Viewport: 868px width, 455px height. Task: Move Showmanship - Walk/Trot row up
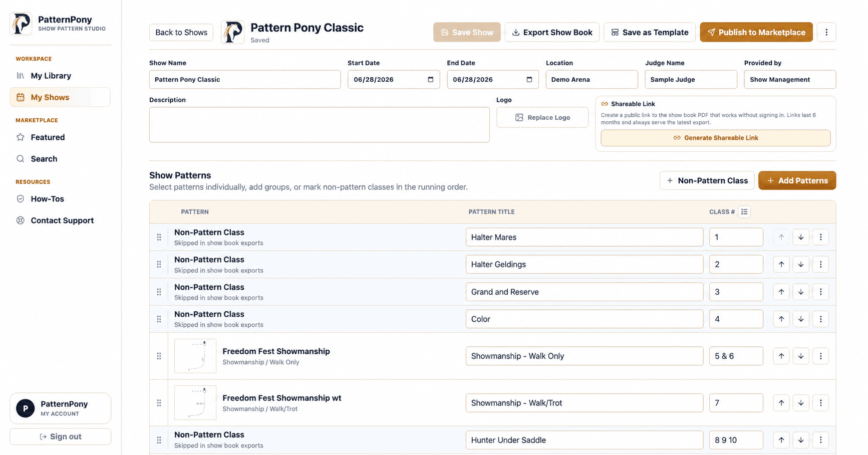click(x=781, y=403)
